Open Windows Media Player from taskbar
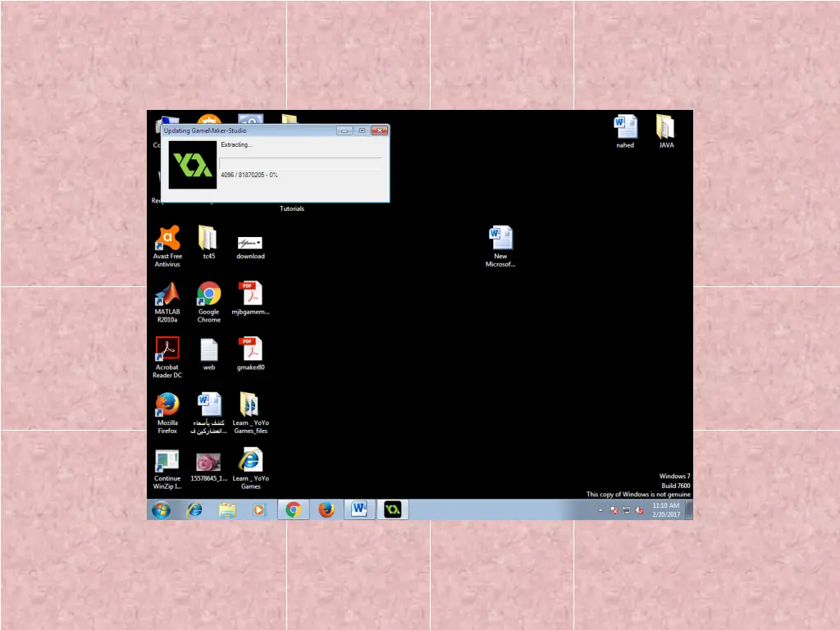This screenshot has width=840, height=630. (260, 509)
